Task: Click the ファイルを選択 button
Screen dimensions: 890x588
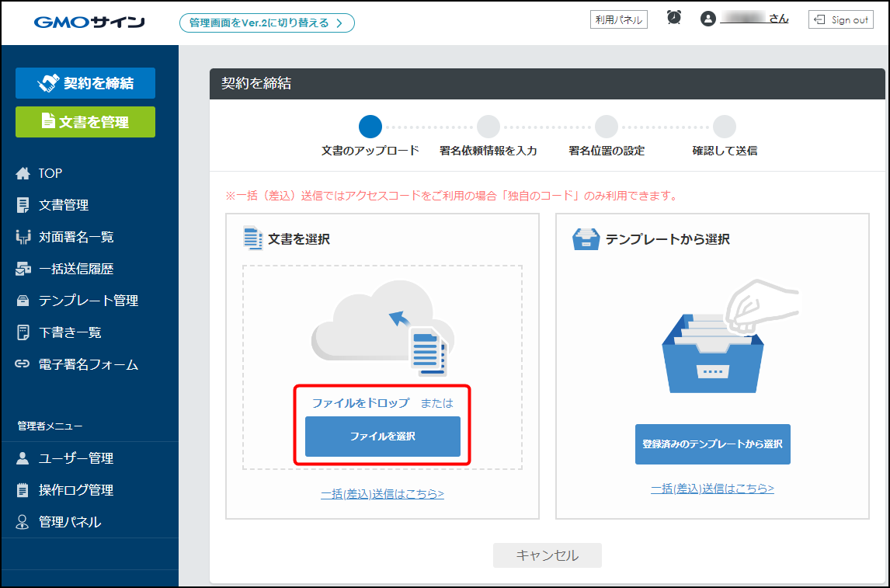Action: (x=382, y=437)
